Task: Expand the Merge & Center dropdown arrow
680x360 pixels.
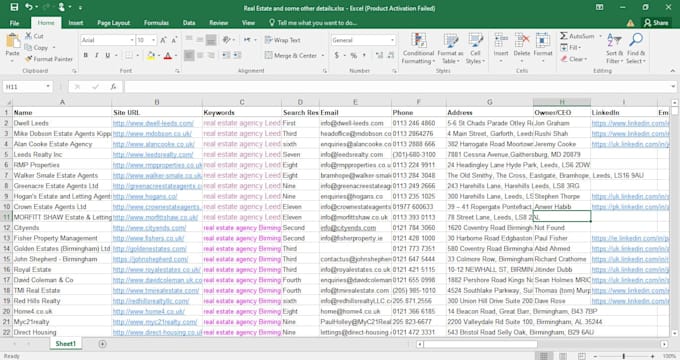Action: [323, 56]
